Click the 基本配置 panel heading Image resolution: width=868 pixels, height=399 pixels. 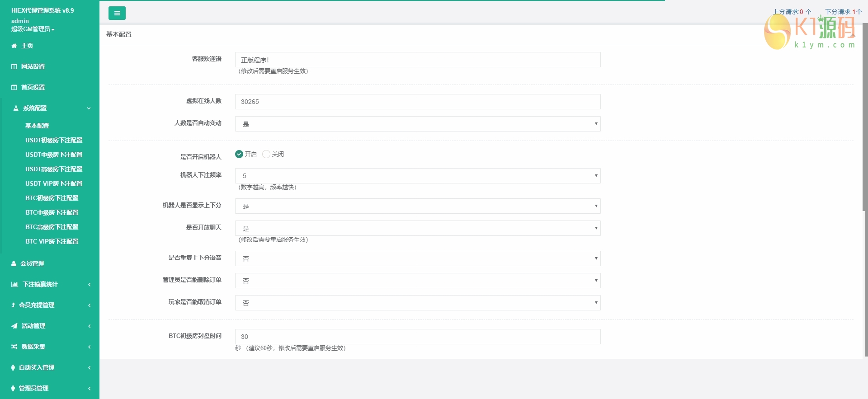click(119, 34)
